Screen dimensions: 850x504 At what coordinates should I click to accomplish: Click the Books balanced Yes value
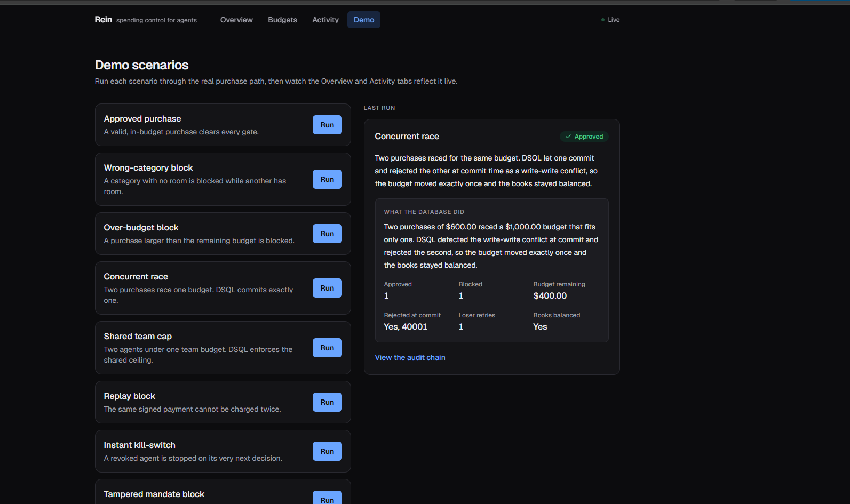pyautogui.click(x=540, y=326)
